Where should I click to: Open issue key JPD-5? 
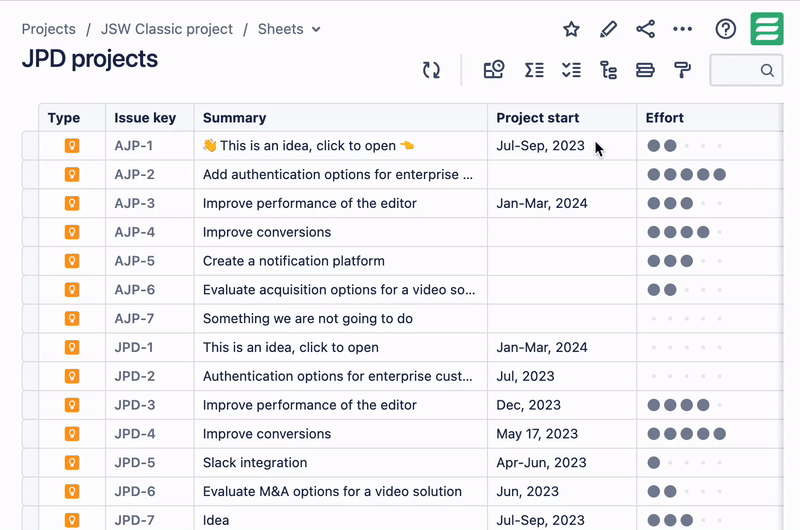click(x=134, y=463)
